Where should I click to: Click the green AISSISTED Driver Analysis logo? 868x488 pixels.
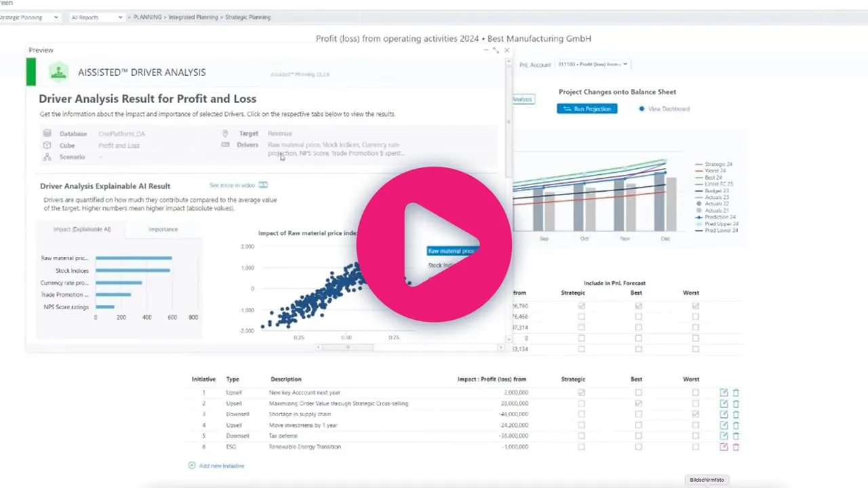(x=59, y=72)
